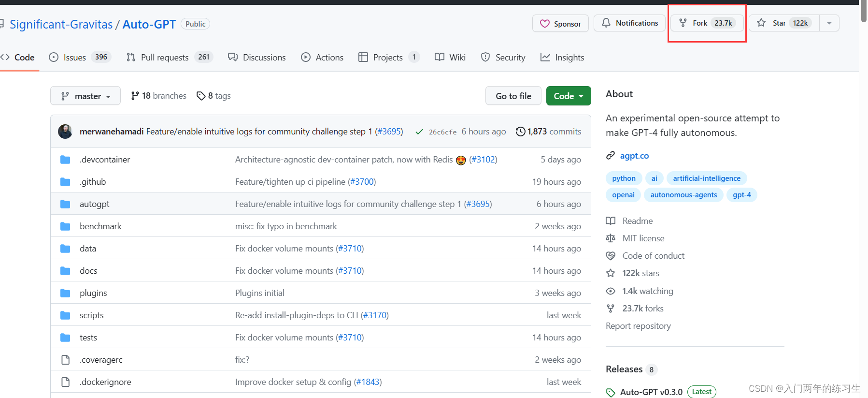Viewport: 868px width, 398px height.
Task: Open the Issues tab
Action: (80, 57)
